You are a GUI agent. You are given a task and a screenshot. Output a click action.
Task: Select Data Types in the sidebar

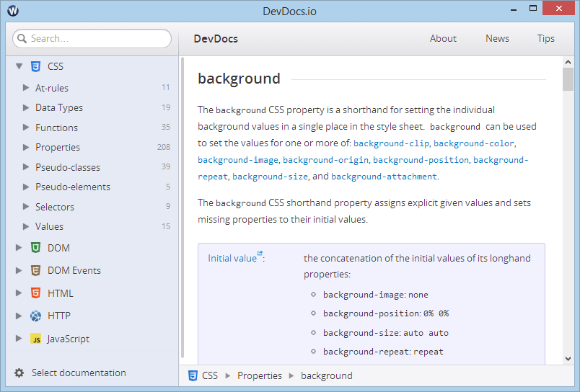tap(59, 108)
